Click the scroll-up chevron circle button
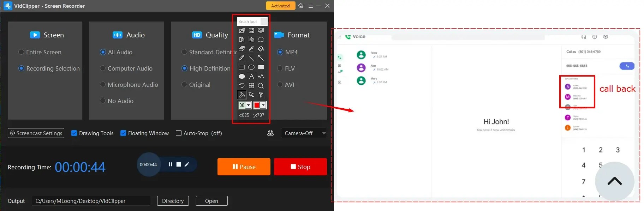644x211 pixels. point(615,181)
